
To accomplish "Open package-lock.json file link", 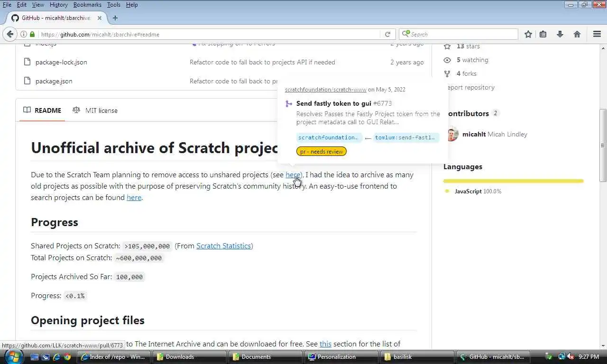I will coord(61,62).
